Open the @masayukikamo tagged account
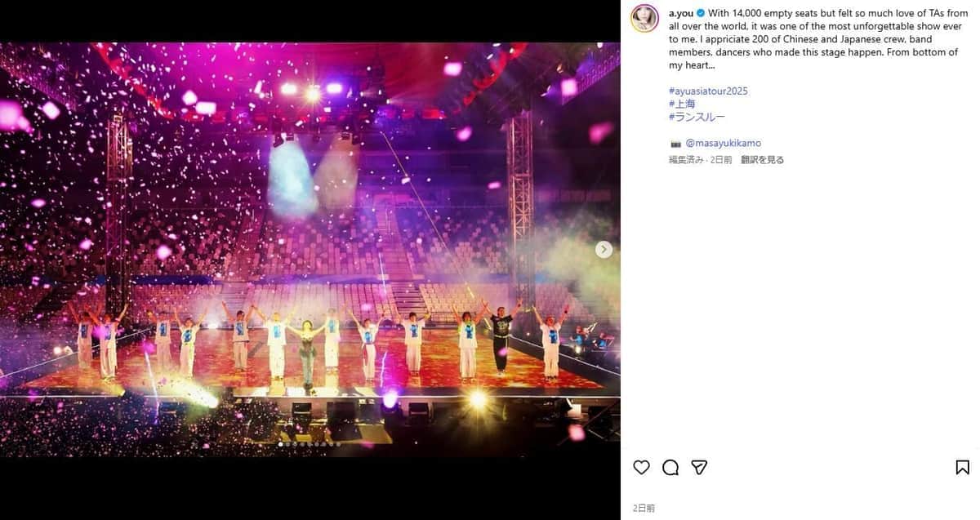This screenshot has width=980, height=520. tap(724, 142)
